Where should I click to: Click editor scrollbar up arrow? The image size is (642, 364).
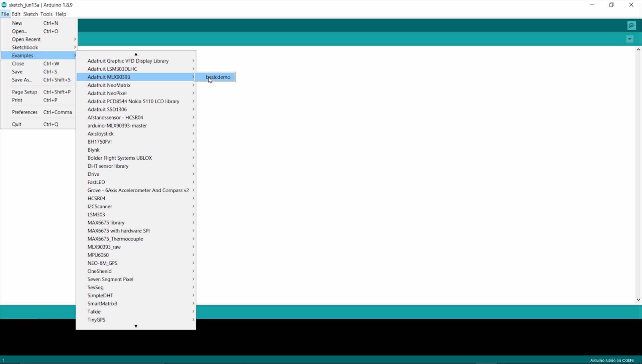(x=638, y=49)
